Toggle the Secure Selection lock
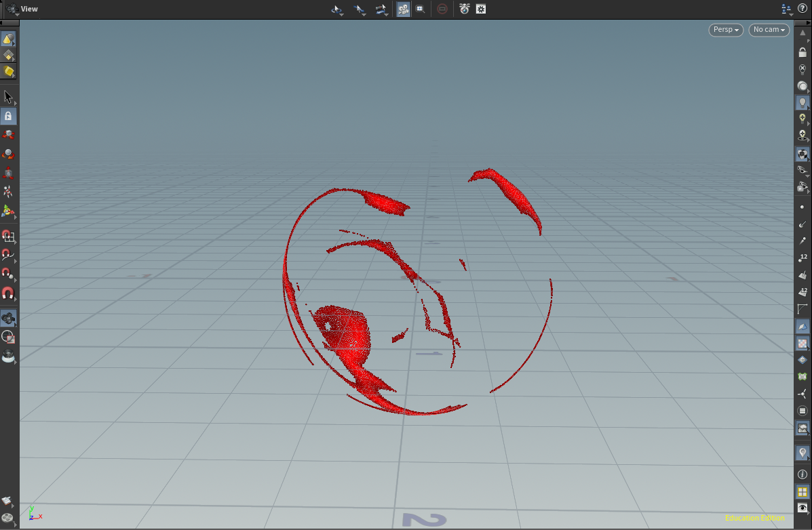Viewport: 812px width, 530px height. point(8,117)
